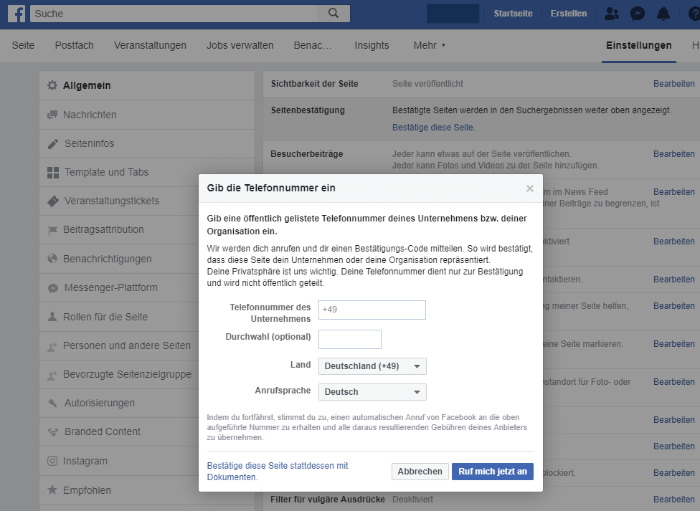Click the Personen und andere Seiten icon
Screen dimensions: 700x511
(x=52, y=346)
